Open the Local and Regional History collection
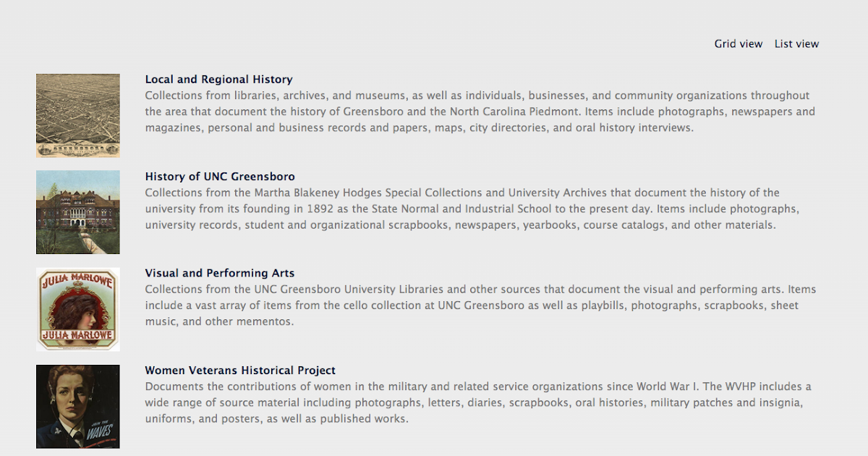 218,79
